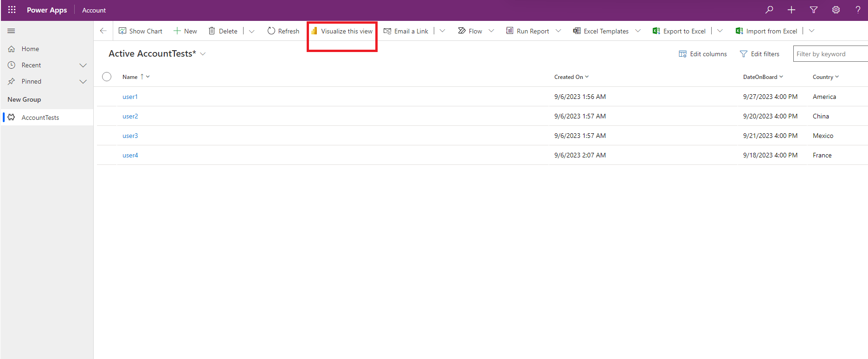
Task: Open the settings gear icon
Action: coord(836,10)
